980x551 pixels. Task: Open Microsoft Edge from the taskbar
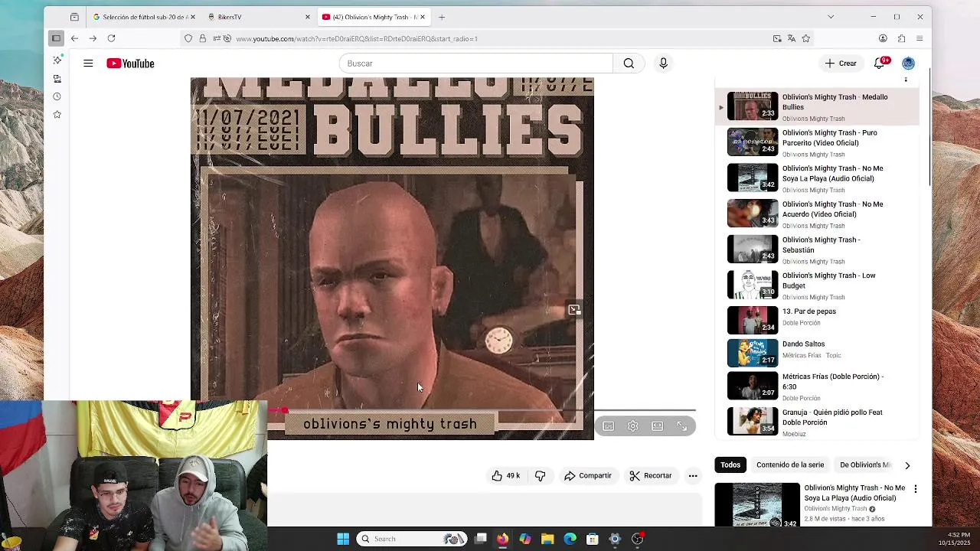[x=570, y=539]
